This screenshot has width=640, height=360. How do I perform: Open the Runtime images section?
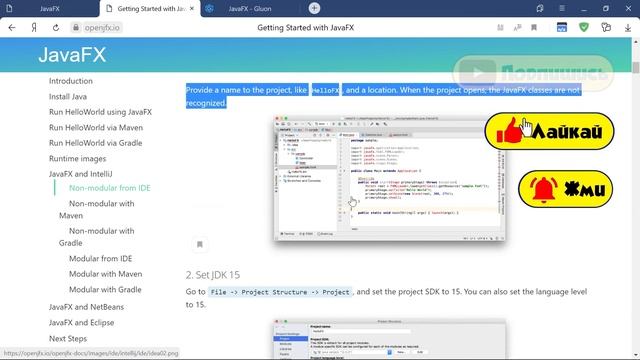[x=78, y=158]
